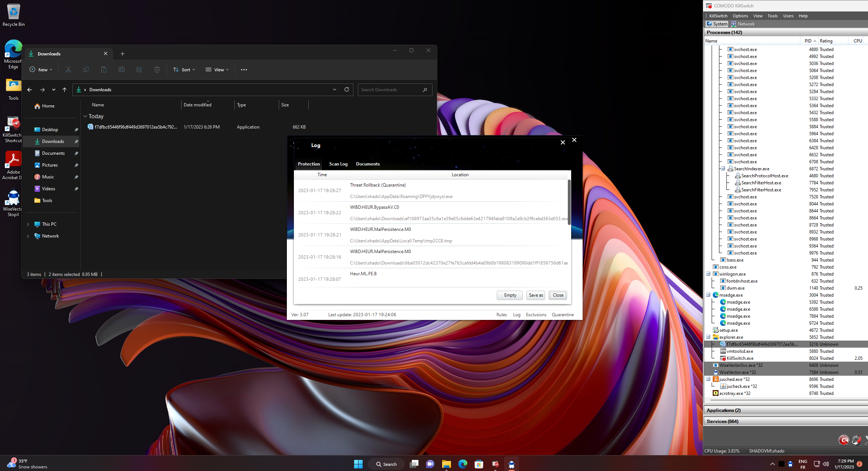Click the red COMODO icon at KillSwitch bottom
This screenshot has width=868, height=471.
[843, 440]
